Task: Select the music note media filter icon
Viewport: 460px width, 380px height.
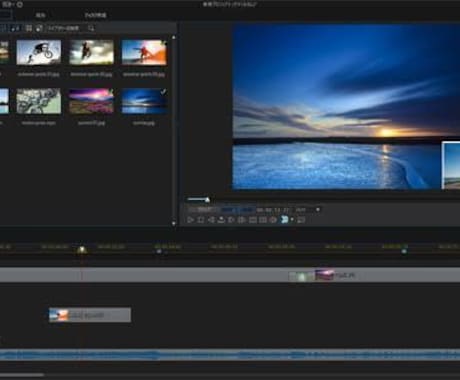Action: coord(15,29)
